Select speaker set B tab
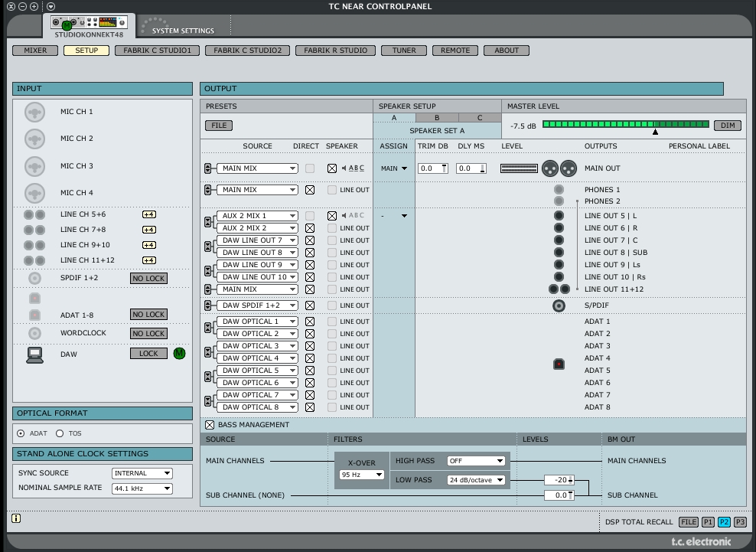The height and width of the screenshot is (552, 756). [437, 118]
